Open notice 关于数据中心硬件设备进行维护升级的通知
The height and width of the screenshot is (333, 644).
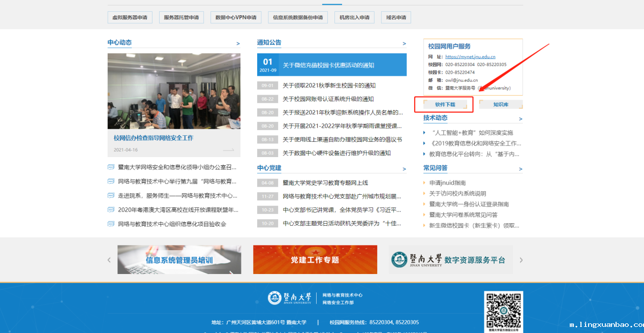[336, 153]
